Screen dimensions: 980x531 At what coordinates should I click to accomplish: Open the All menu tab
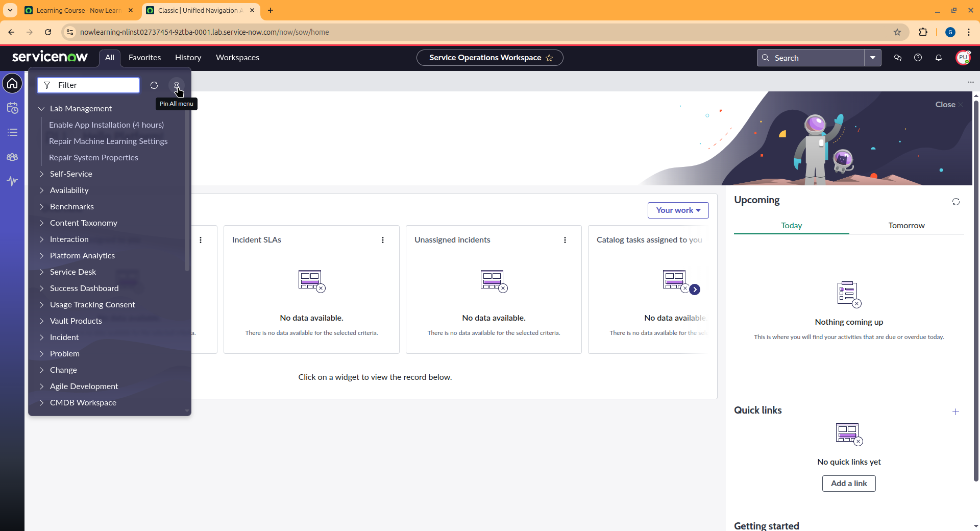(x=110, y=58)
